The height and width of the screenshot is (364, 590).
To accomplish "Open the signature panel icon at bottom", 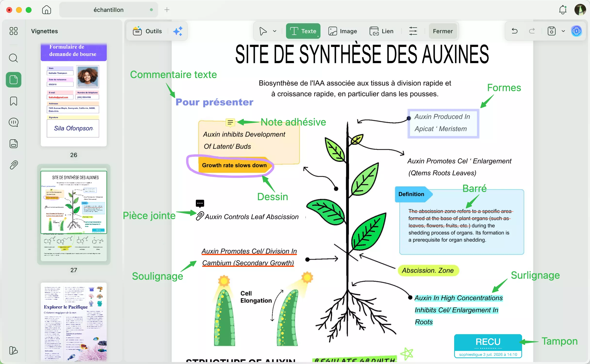I will pos(14,350).
